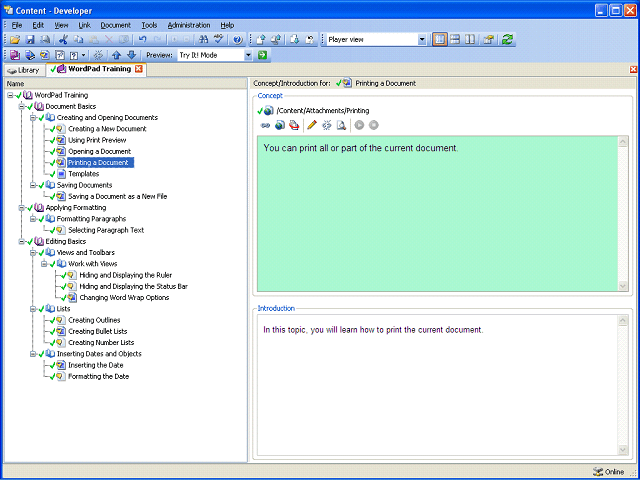The image size is (640, 480).
Task: Select the Templates tree item
Action: [84, 174]
